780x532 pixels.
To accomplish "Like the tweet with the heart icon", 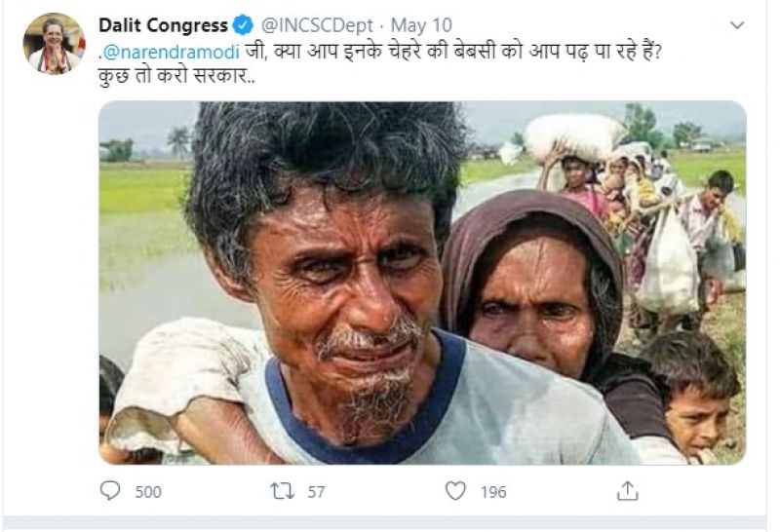I will pyautogui.click(x=455, y=491).
